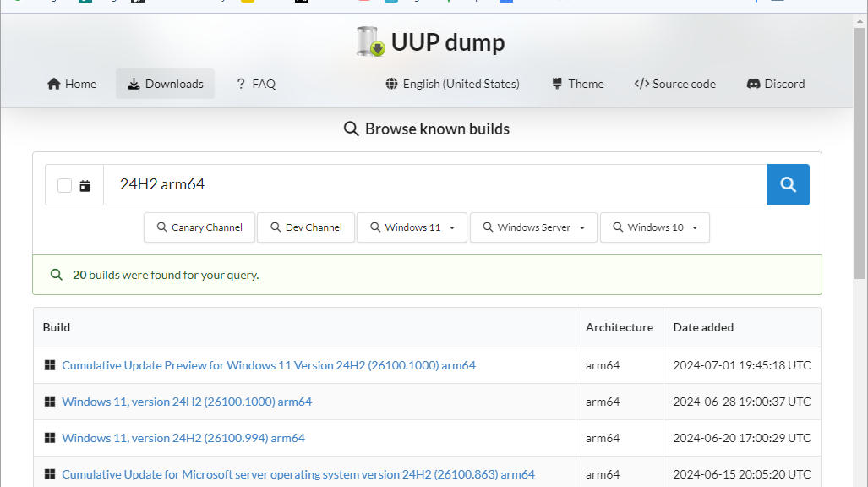Click the Home house icon
Screen dimensions: 868x487
pos(54,84)
